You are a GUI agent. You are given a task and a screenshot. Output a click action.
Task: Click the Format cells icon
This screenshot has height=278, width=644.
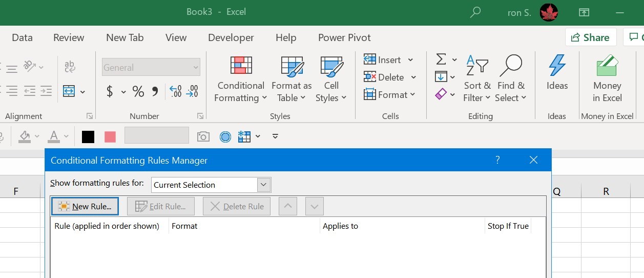point(370,94)
